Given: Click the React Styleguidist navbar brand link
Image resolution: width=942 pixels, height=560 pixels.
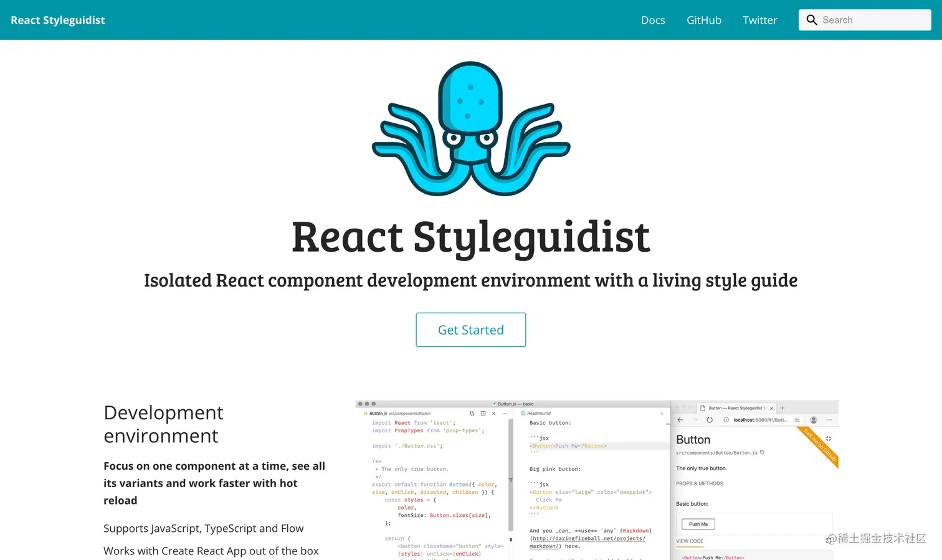Looking at the screenshot, I should [58, 20].
